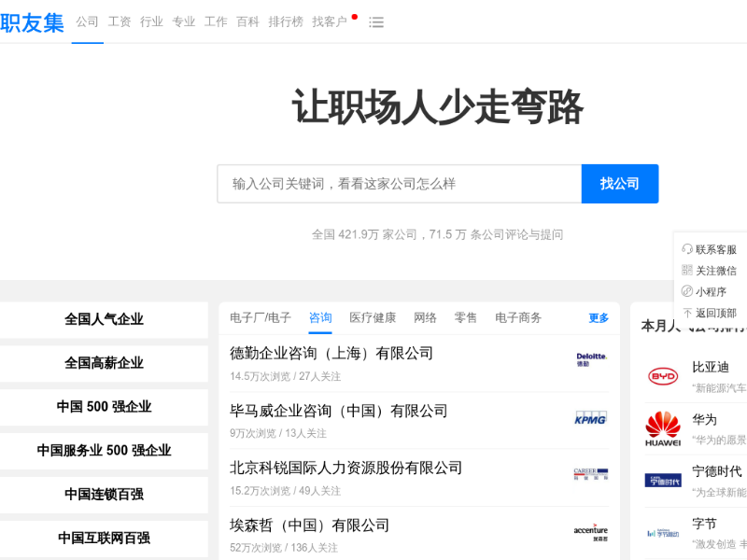Screen dimensions: 747x560
Task: Click the 联系客服 headset icon
Action: pos(687,249)
